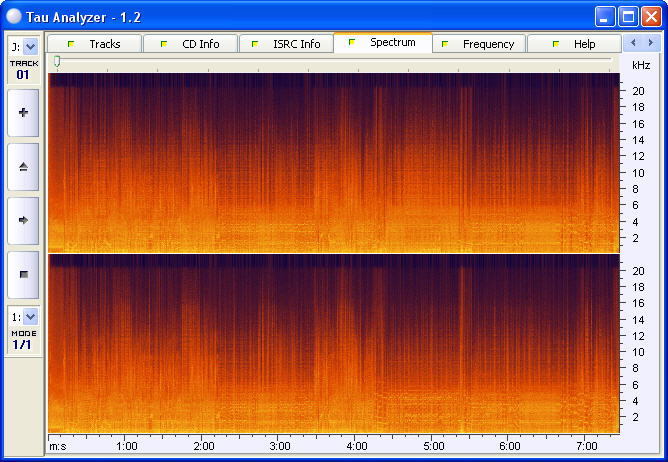The image size is (668, 462).
Task: Open the ISRC Info tab
Action: (x=286, y=44)
